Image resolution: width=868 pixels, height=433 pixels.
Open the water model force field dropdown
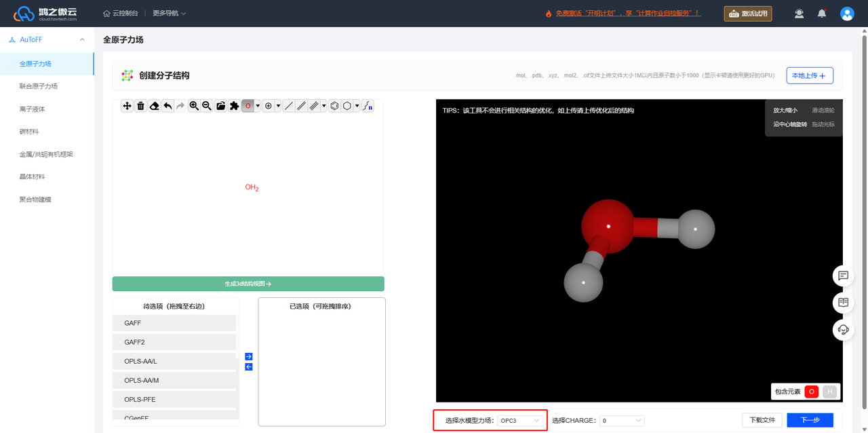point(521,421)
